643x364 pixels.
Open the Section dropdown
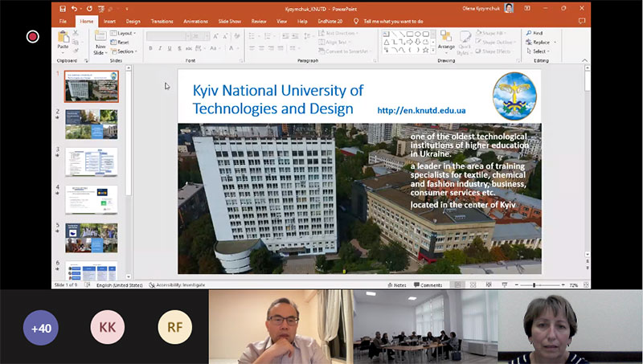coord(124,51)
